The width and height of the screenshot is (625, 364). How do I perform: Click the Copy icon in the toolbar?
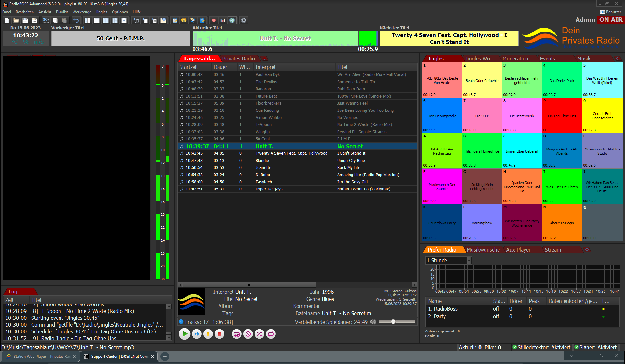[55, 20]
